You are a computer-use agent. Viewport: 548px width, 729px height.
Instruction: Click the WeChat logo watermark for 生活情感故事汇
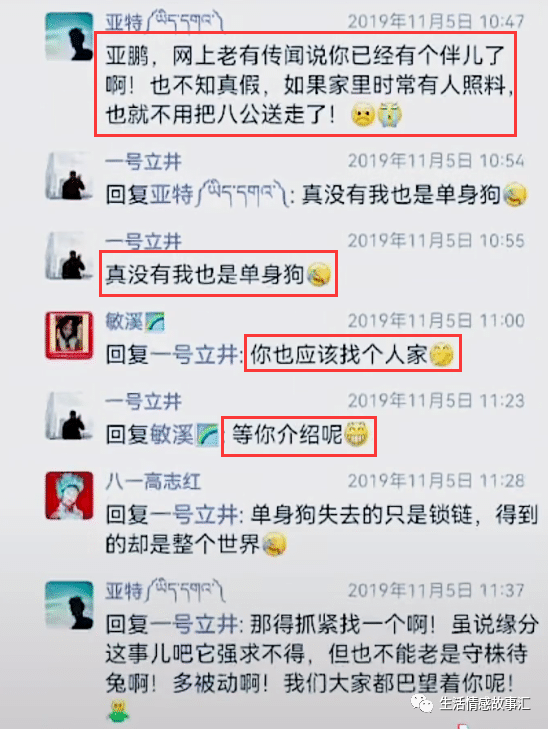(422, 704)
